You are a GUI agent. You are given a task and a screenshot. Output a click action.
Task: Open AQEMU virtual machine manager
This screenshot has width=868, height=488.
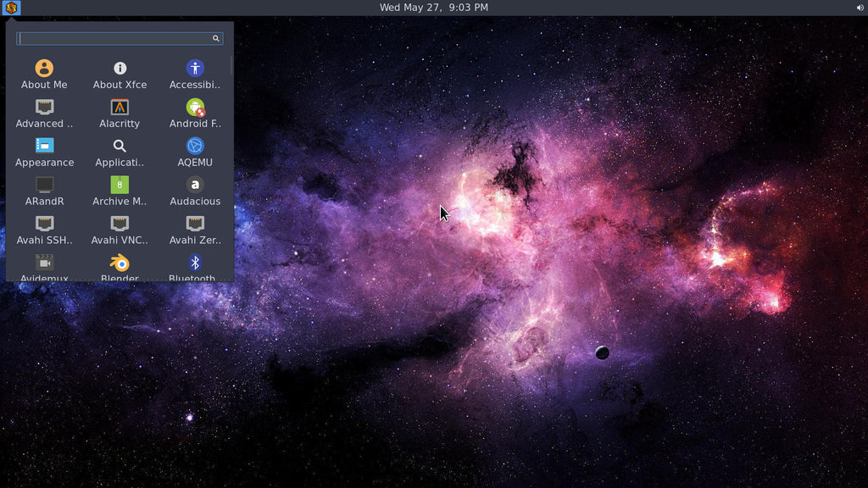(195, 150)
